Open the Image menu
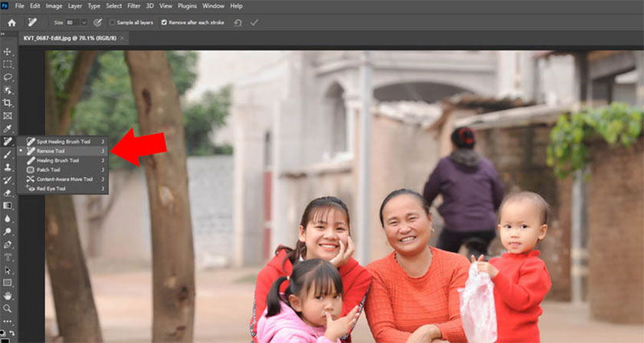Viewport: 644px width, 343px height. click(54, 6)
